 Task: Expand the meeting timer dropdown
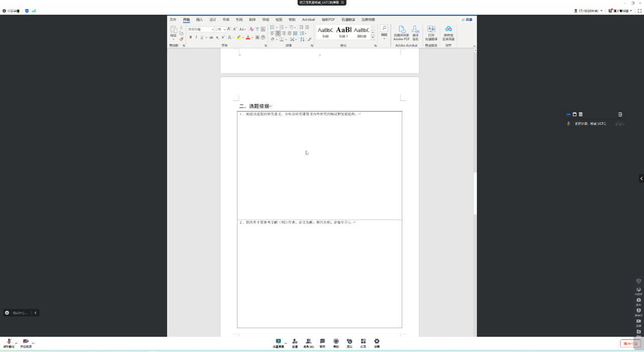(602, 11)
